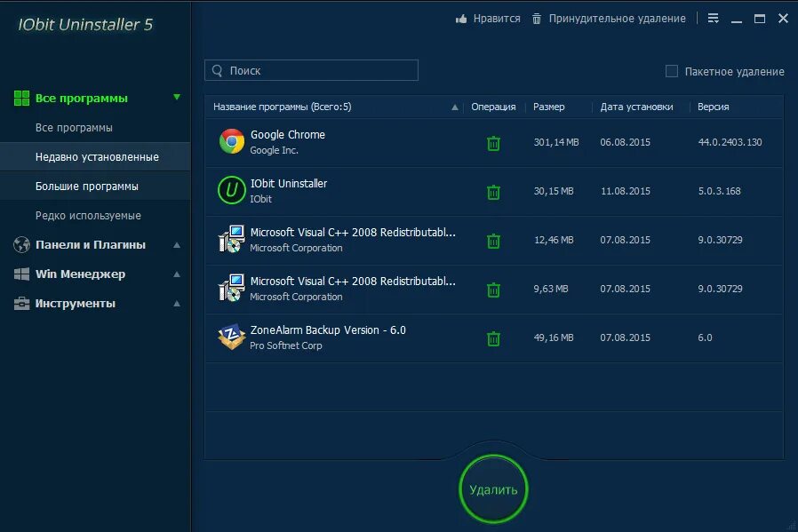This screenshot has width=798, height=532.
Task: Click installer icon of 12,46 MB Visual C++
Action: pos(232,239)
